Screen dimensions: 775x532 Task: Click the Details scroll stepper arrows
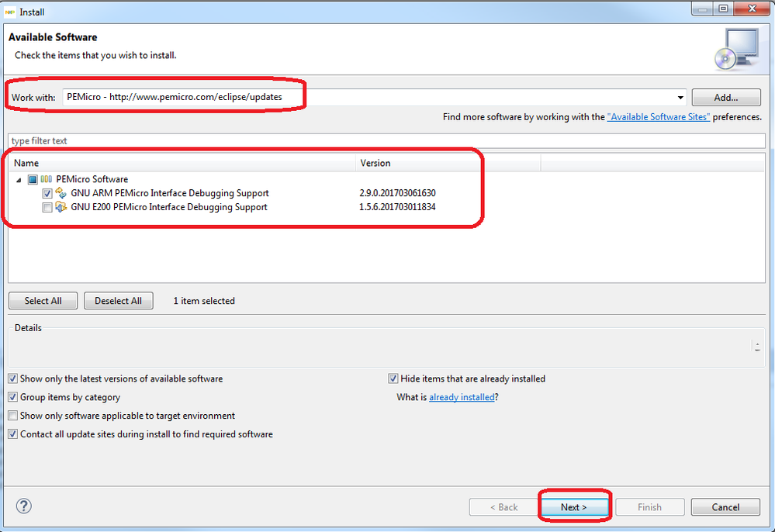pyautogui.click(x=757, y=347)
